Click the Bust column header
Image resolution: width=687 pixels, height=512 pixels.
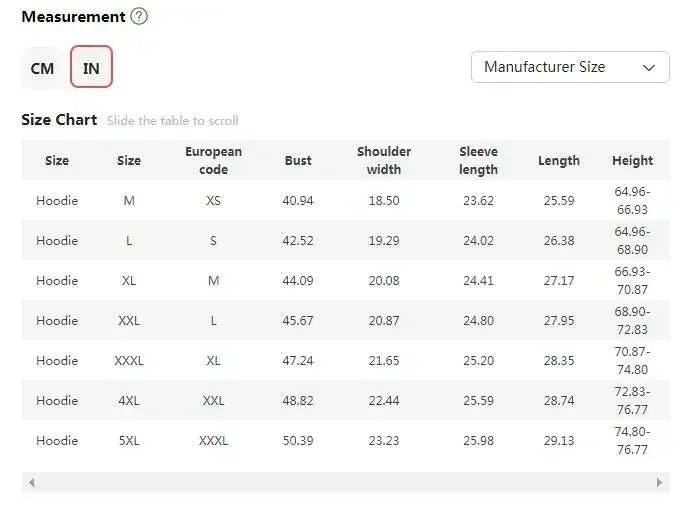pyautogui.click(x=298, y=161)
